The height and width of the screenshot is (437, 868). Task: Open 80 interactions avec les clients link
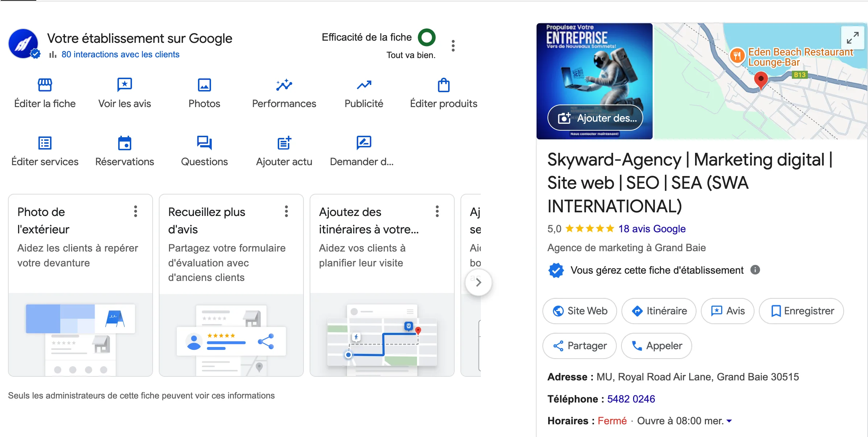(120, 54)
